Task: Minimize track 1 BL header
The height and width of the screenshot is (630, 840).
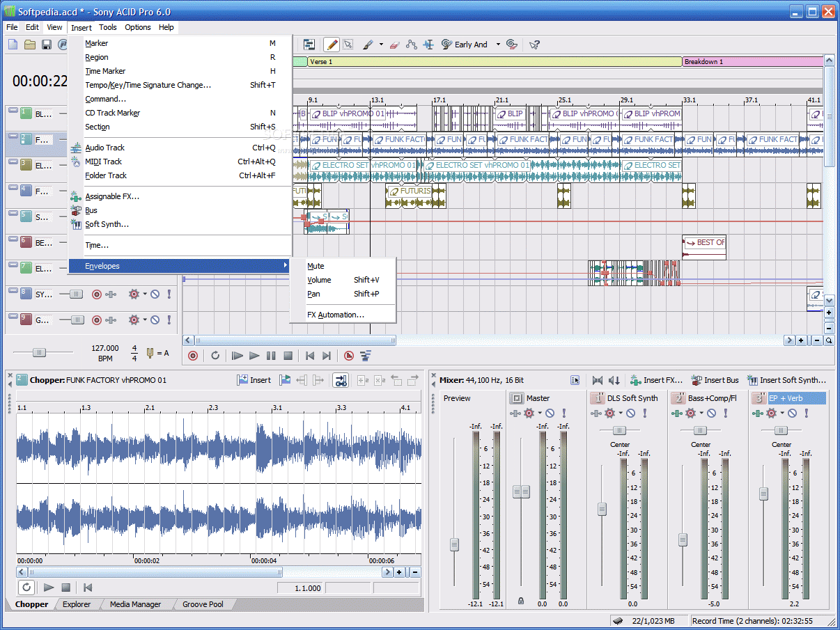Action: click(12, 111)
